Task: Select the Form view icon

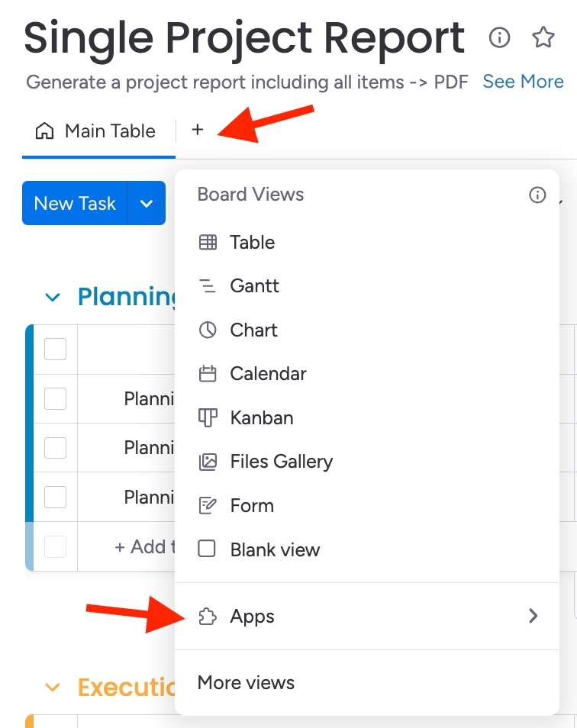Action: tap(208, 506)
